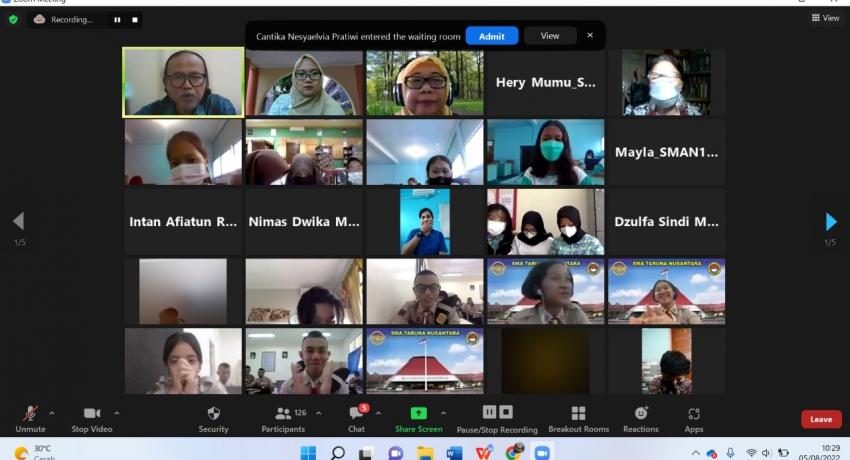Image resolution: width=850 pixels, height=460 pixels.
Task: Click green encryption shield icon
Action: click(x=13, y=20)
